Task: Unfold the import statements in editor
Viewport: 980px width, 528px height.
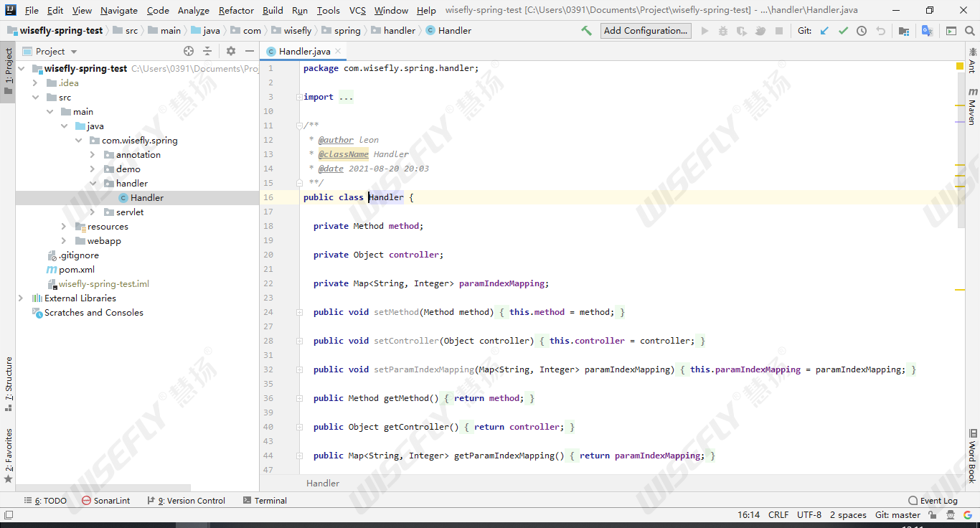Action: tap(298, 97)
